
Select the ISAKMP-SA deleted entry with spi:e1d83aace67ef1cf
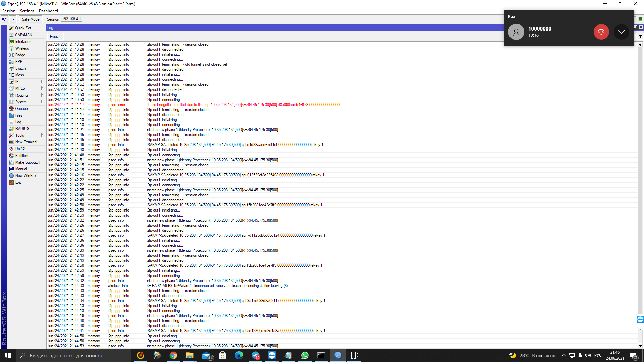point(341,145)
